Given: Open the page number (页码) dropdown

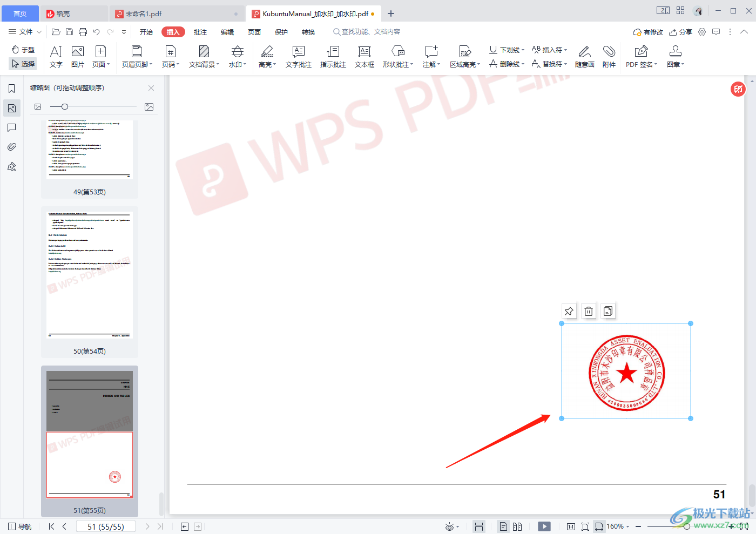Looking at the screenshot, I should tap(171, 57).
